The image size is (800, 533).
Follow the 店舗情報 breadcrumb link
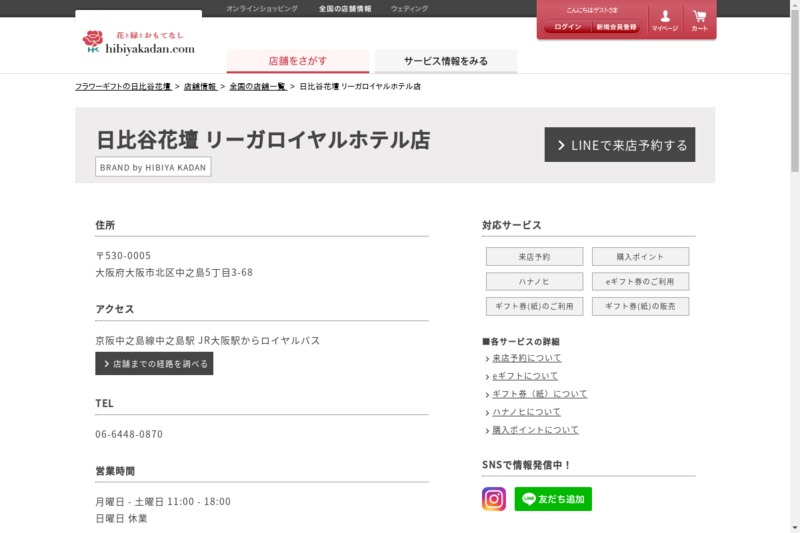tap(200, 86)
